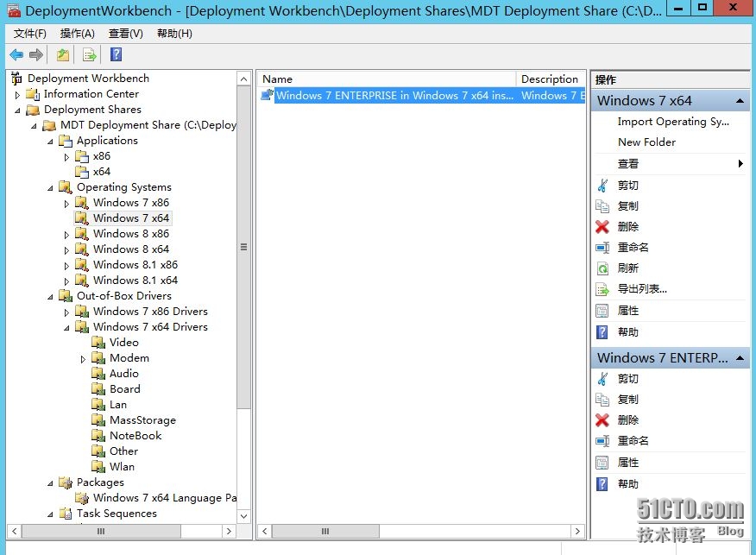Open the 文件(F) menu
This screenshot has width=756, height=555.
point(30,34)
